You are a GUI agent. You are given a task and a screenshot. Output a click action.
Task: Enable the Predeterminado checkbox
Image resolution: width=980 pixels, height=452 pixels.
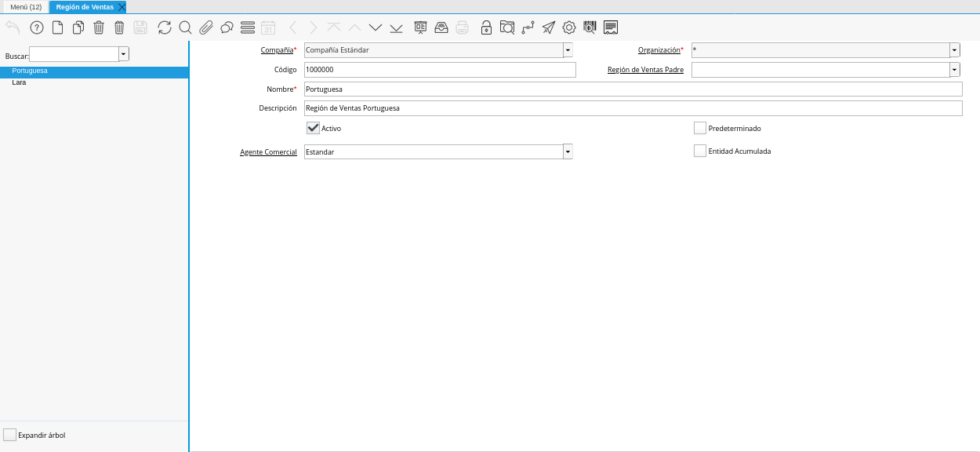click(x=700, y=128)
